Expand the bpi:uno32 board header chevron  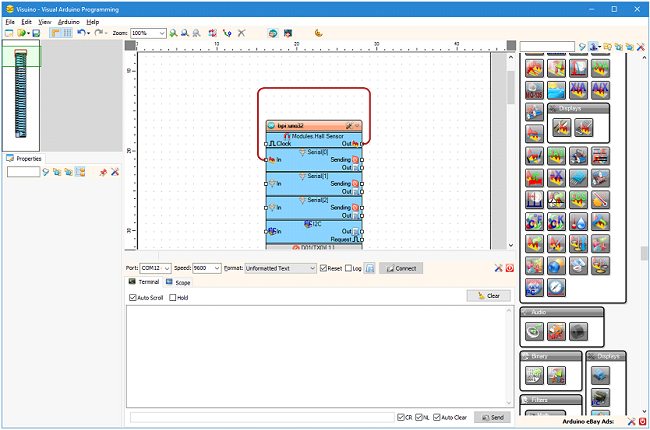pyautogui.click(x=357, y=126)
